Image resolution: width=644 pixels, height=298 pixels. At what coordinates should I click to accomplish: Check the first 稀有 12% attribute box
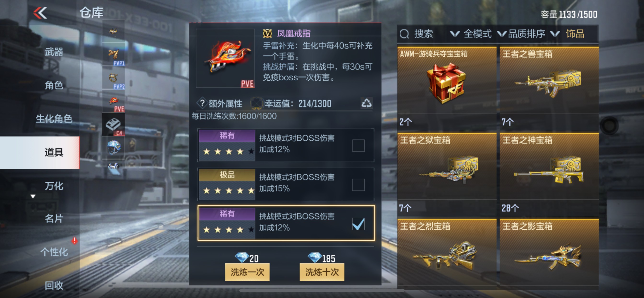click(x=358, y=145)
